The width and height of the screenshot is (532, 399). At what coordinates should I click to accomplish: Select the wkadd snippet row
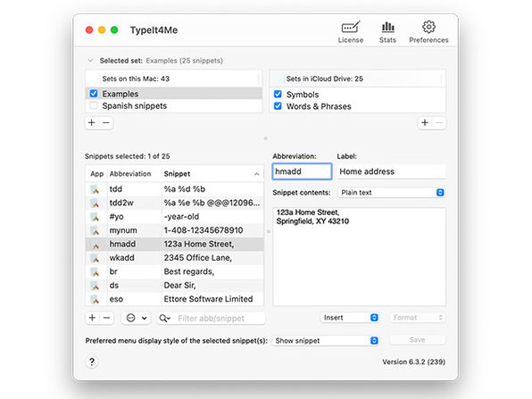174,258
